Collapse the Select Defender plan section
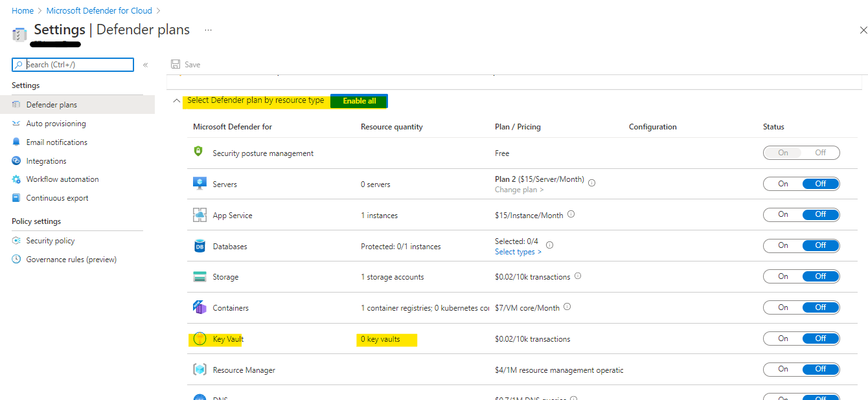868x400 pixels. (x=176, y=101)
